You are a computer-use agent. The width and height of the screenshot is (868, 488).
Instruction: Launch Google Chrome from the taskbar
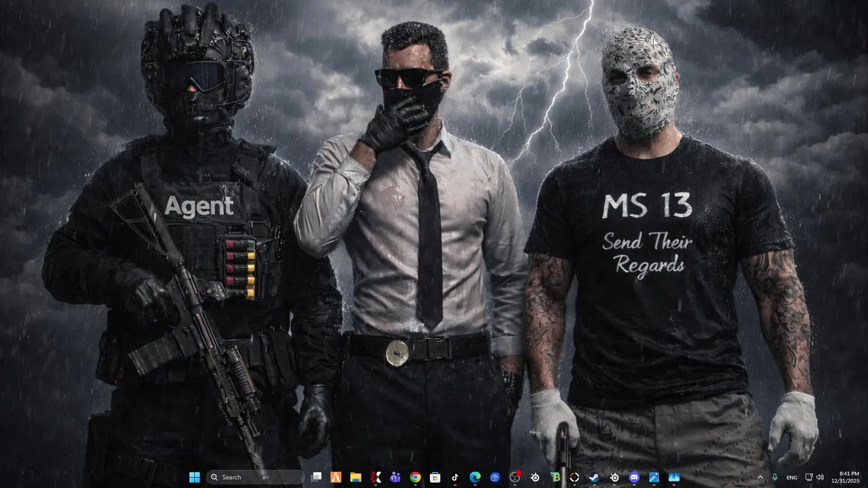click(x=415, y=477)
